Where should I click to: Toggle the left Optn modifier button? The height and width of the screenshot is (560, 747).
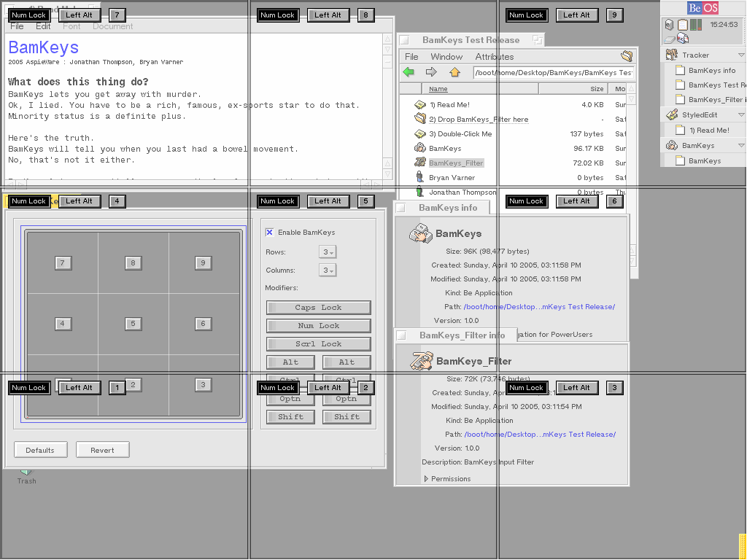click(x=290, y=399)
